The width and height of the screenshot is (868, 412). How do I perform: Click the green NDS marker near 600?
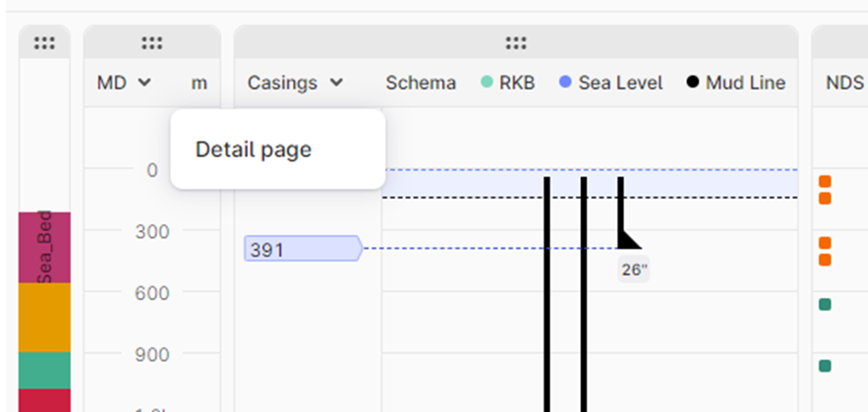pos(825,305)
